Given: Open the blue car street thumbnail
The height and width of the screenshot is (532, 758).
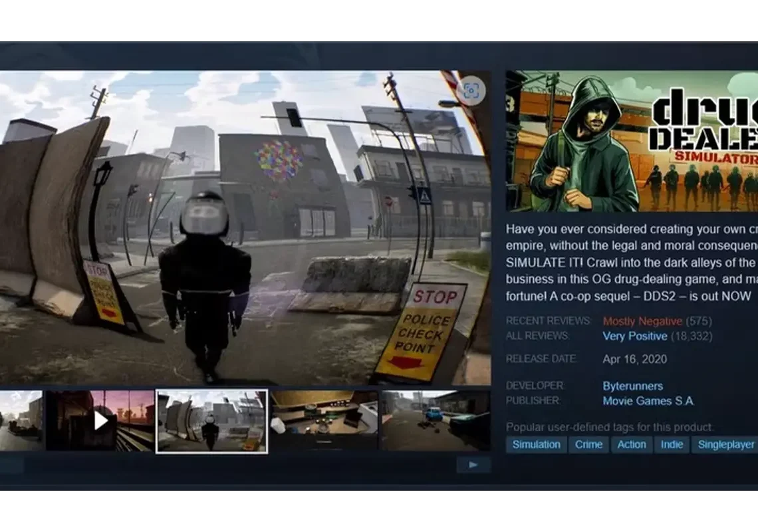Looking at the screenshot, I should pyautogui.click(x=436, y=421).
